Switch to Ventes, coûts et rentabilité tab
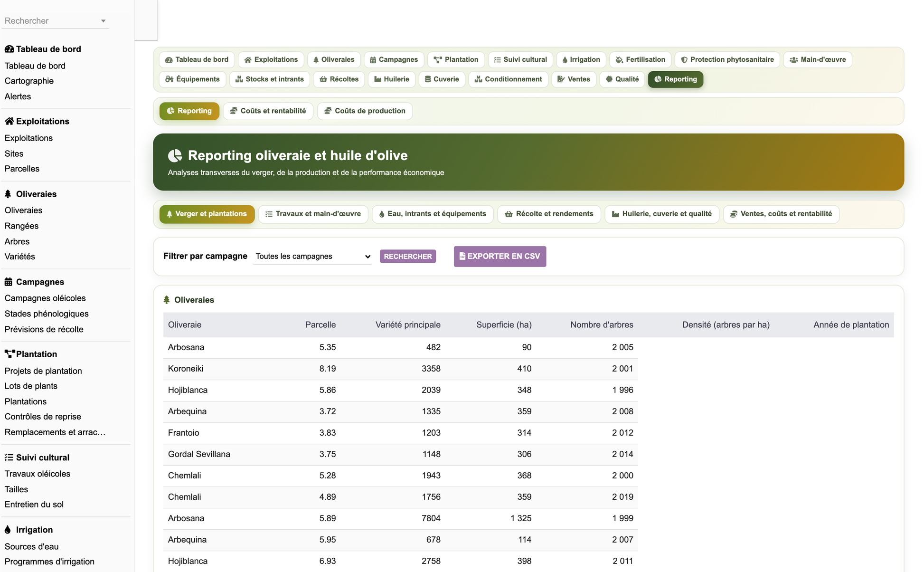This screenshot has height=572, width=924. pyautogui.click(x=781, y=214)
